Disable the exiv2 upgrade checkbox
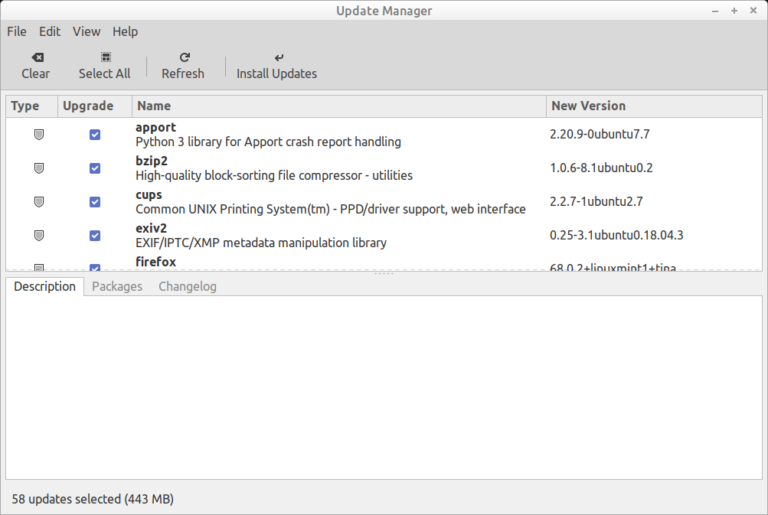 (x=95, y=235)
